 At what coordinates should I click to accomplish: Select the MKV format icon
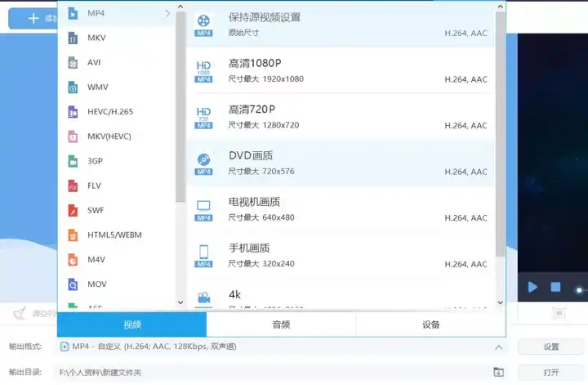click(x=73, y=38)
